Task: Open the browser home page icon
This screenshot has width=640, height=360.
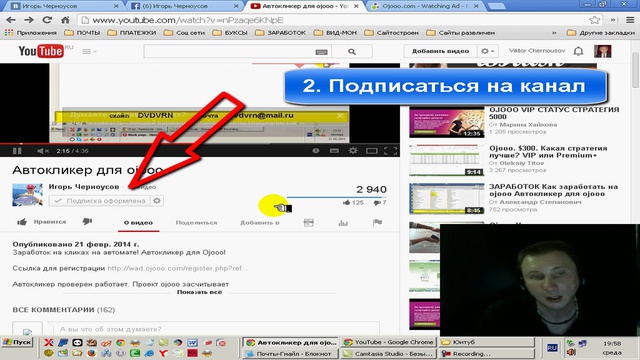Action: click(x=65, y=20)
